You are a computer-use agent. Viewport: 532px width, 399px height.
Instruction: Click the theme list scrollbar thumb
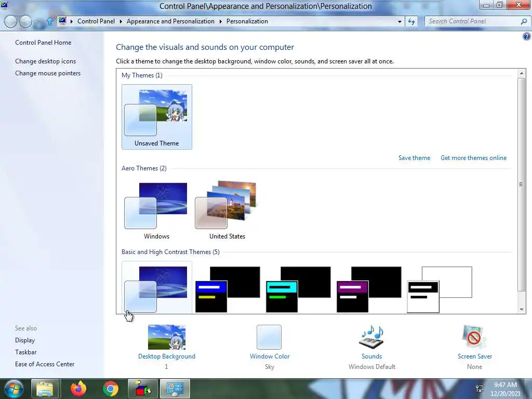click(x=521, y=184)
